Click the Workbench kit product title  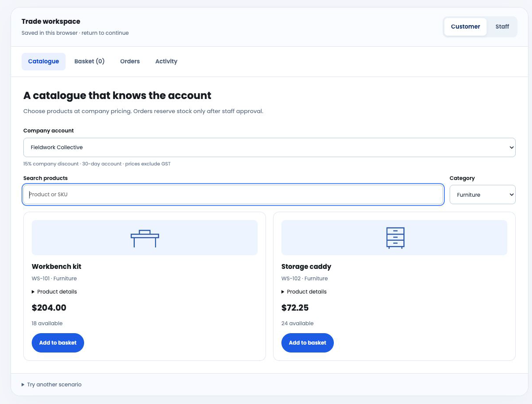click(x=56, y=267)
